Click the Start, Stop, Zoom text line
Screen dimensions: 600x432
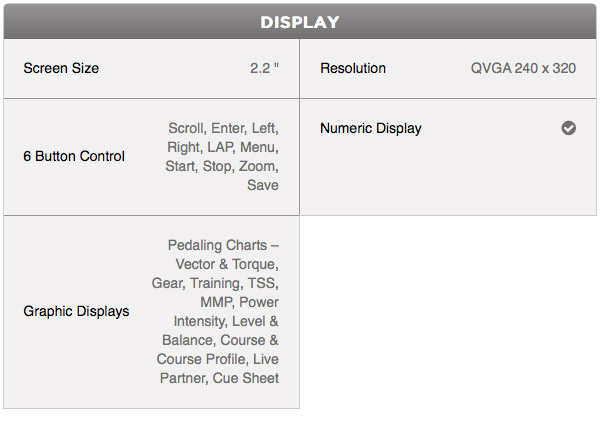(x=222, y=166)
